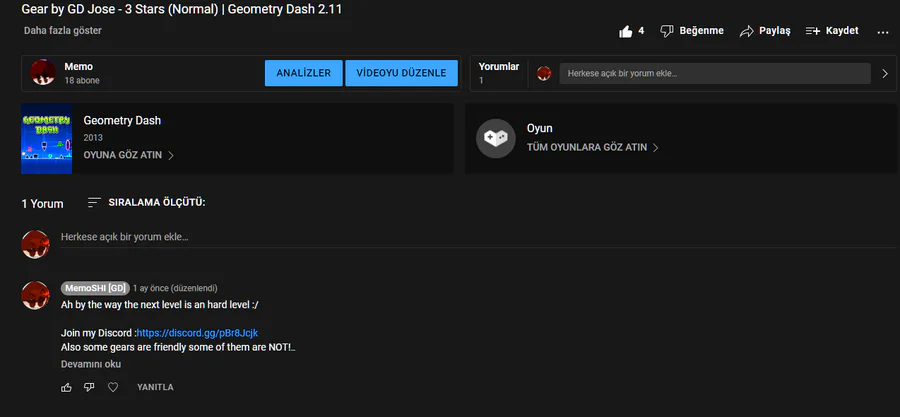Image resolution: width=900 pixels, height=417 pixels.
Task: Open MemoSHI [GD] commenter name
Action: pyautogui.click(x=95, y=288)
